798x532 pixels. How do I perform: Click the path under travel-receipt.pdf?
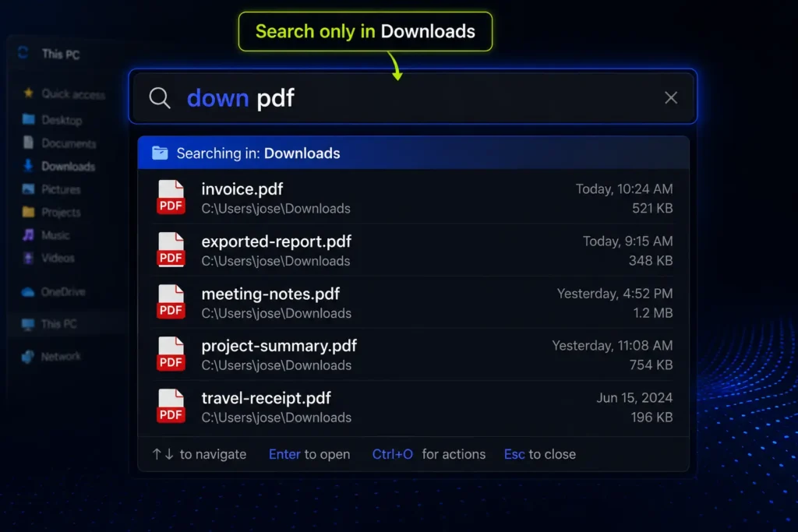click(x=277, y=417)
